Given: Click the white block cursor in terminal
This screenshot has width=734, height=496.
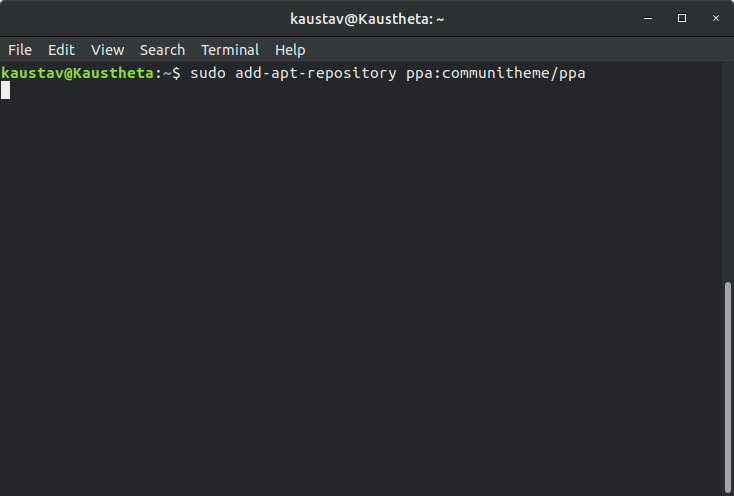Looking at the screenshot, I should [x=6, y=90].
